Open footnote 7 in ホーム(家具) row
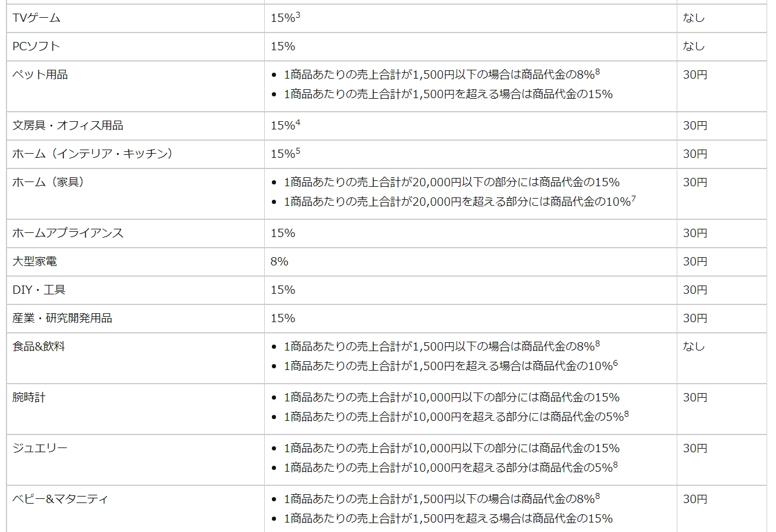 click(633, 199)
